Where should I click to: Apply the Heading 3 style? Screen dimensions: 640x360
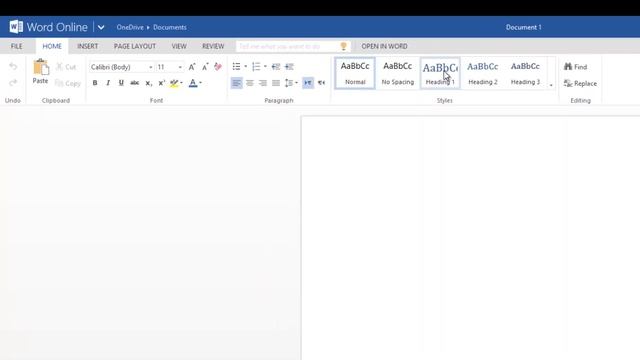click(525, 73)
